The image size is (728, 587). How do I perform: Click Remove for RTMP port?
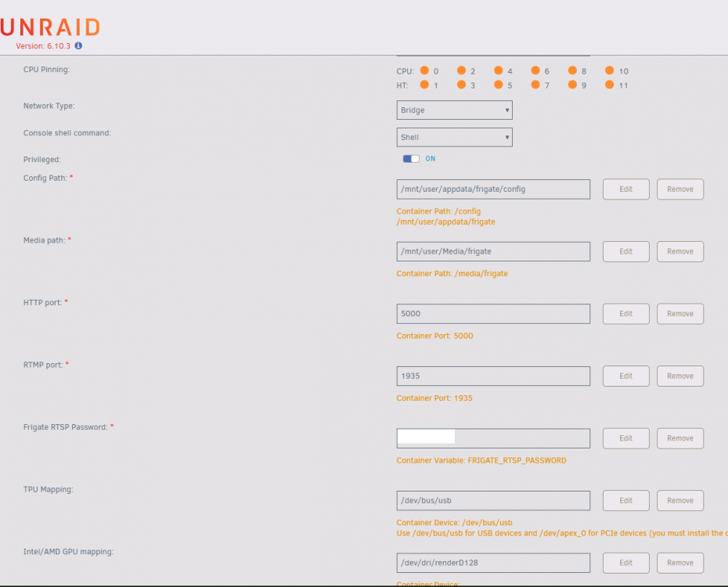680,376
